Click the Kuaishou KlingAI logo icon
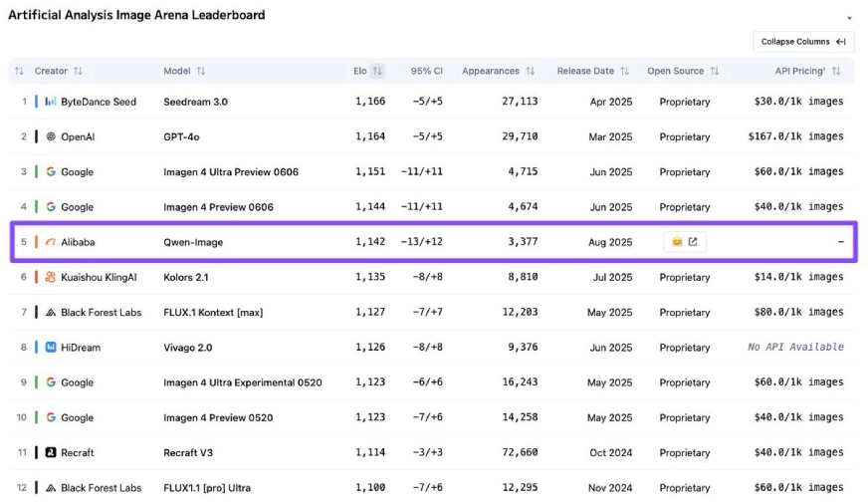Viewport: 868px width, 504px height. tap(51, 277)
